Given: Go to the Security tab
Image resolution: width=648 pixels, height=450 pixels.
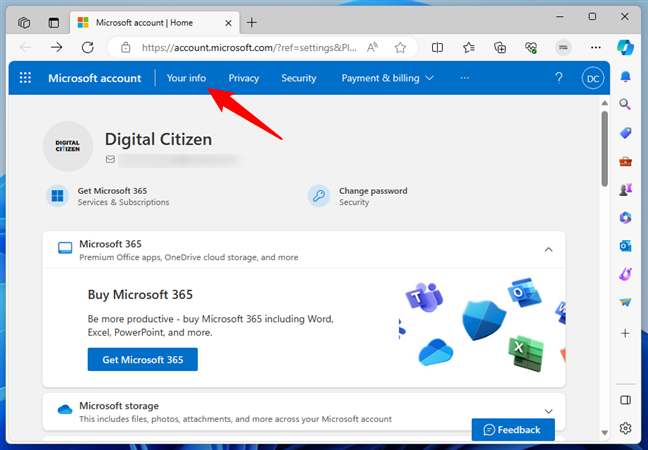Looking at the screenshot, I should click(298, 78).
